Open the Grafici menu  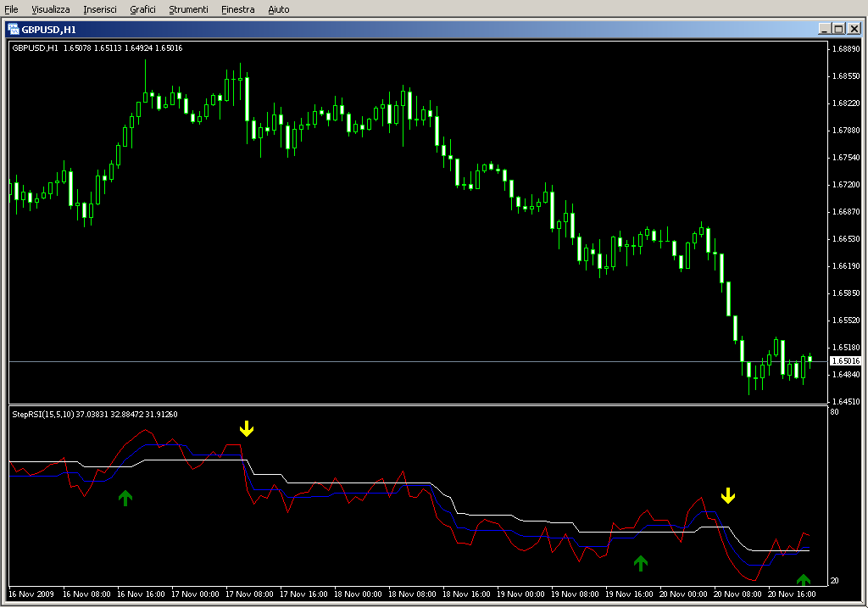(x=142, y=9)
